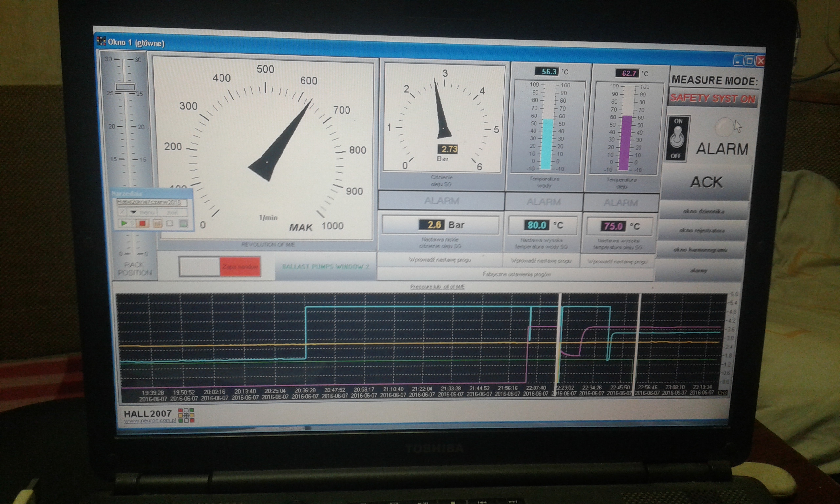Open the menu dropdown arrow in tool palette

click(134, 212)
